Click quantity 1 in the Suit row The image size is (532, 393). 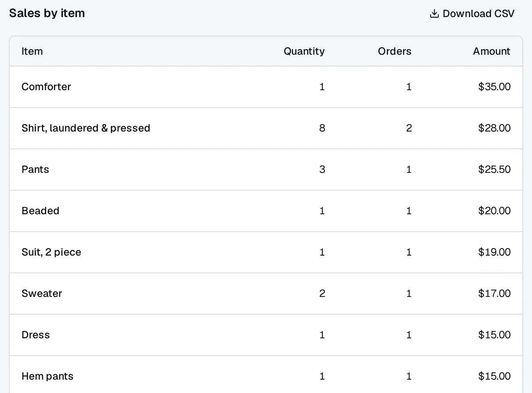coord(322,252)
